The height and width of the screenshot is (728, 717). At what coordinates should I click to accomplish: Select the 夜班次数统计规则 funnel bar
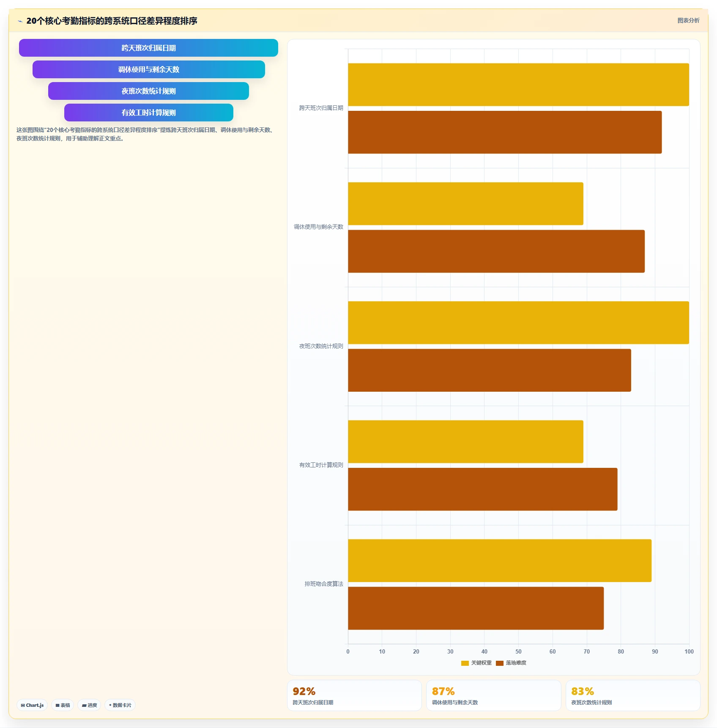(x=148, y=91)
